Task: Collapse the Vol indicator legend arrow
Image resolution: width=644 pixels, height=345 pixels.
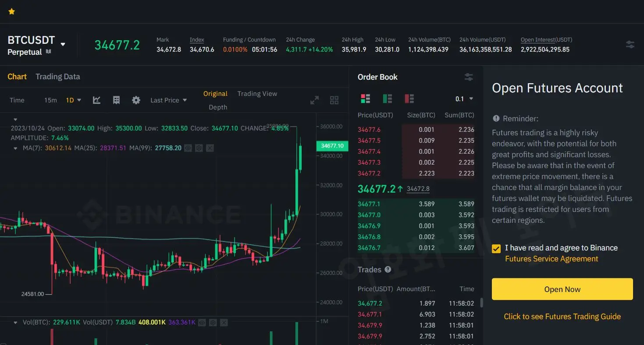Action: [x=16, y=322]
